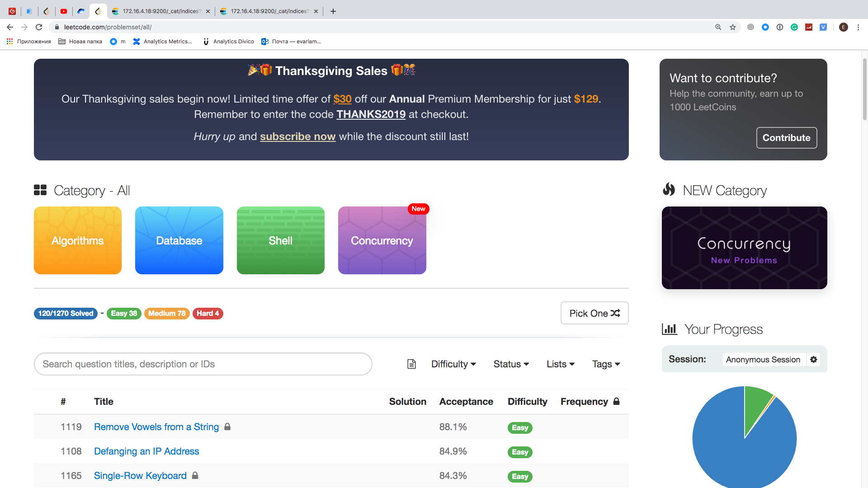The width and height of the screenshot is (868, 488).
Task: Open problem 'Defanging an IP Address'
Action: point(146,451)
